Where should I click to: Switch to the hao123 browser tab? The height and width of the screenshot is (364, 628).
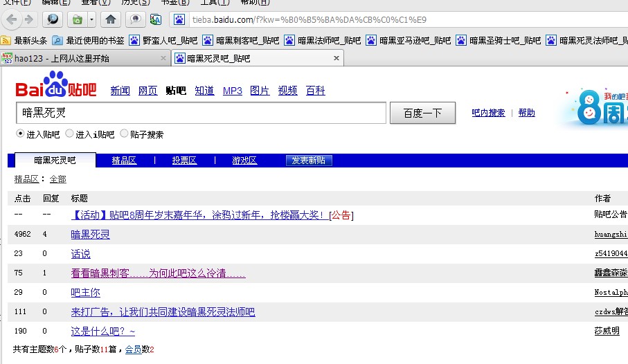pos(83,58)
